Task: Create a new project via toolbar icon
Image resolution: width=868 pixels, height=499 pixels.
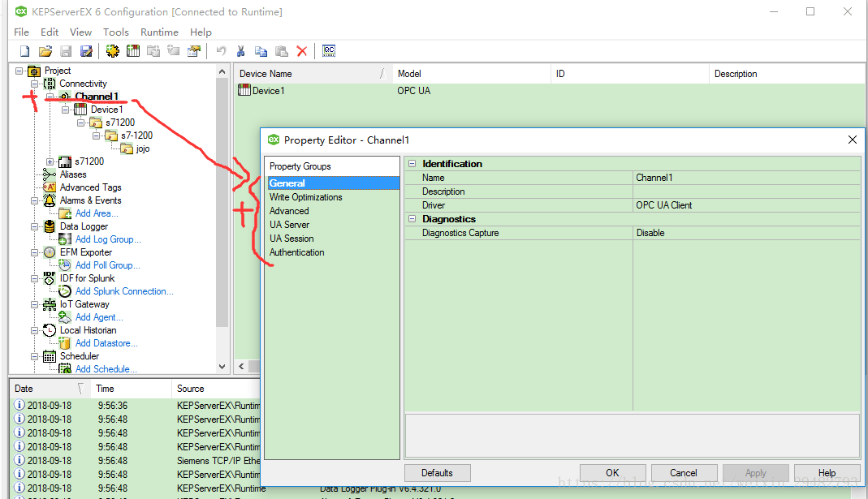Action: tap(24, 50)
